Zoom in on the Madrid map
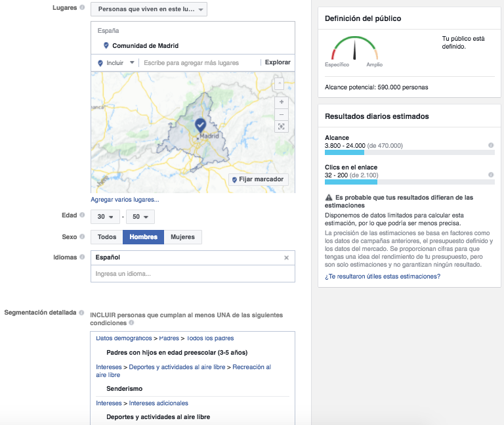 click(282, 102)
